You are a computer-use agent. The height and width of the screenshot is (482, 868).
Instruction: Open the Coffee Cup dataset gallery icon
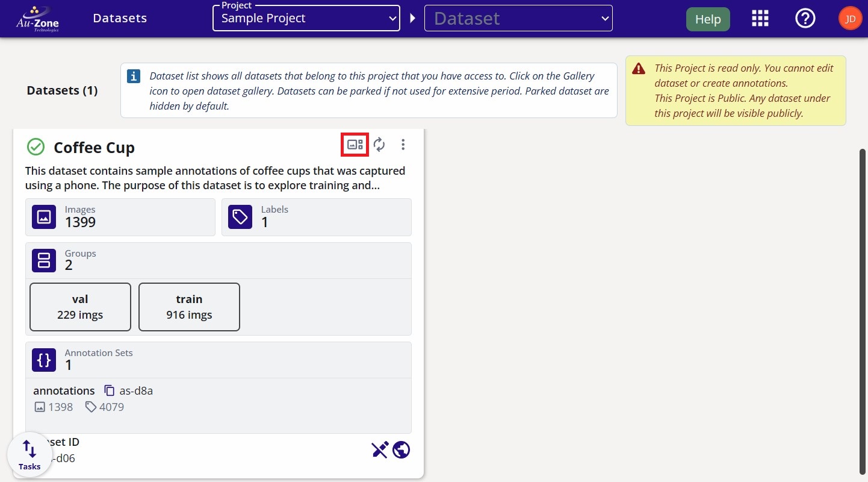point(355,145)
